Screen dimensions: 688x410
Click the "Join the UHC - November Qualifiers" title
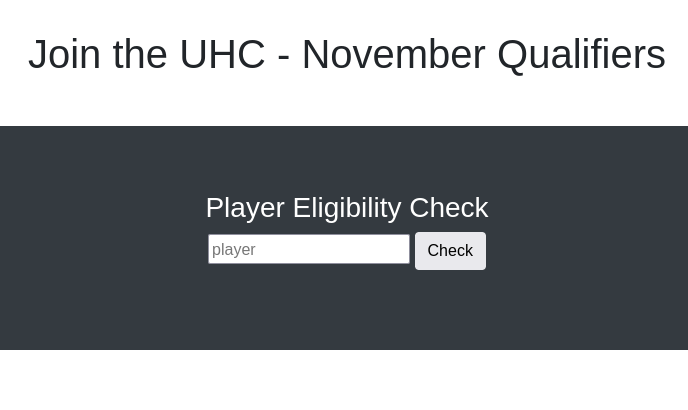(x=346, y=54)
